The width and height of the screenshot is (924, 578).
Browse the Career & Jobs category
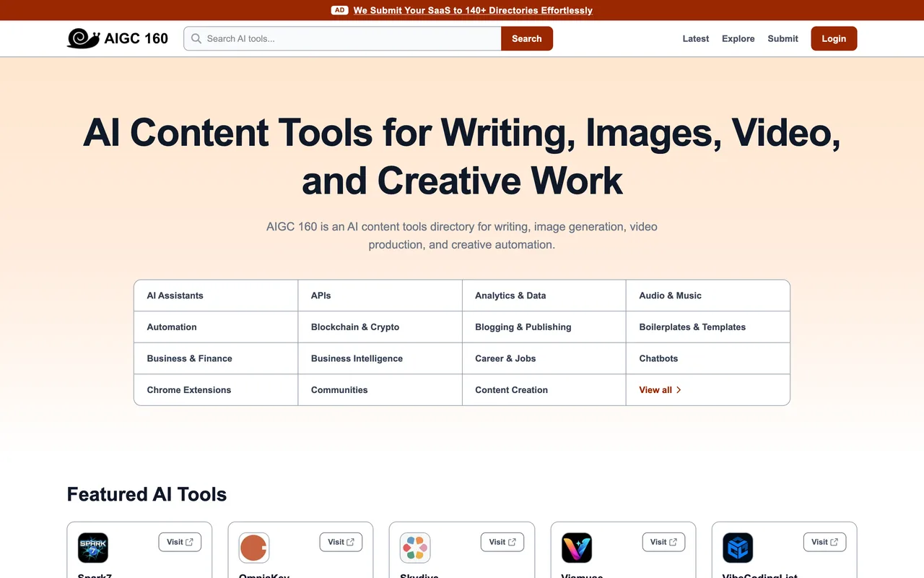click(x=544, y=358)
